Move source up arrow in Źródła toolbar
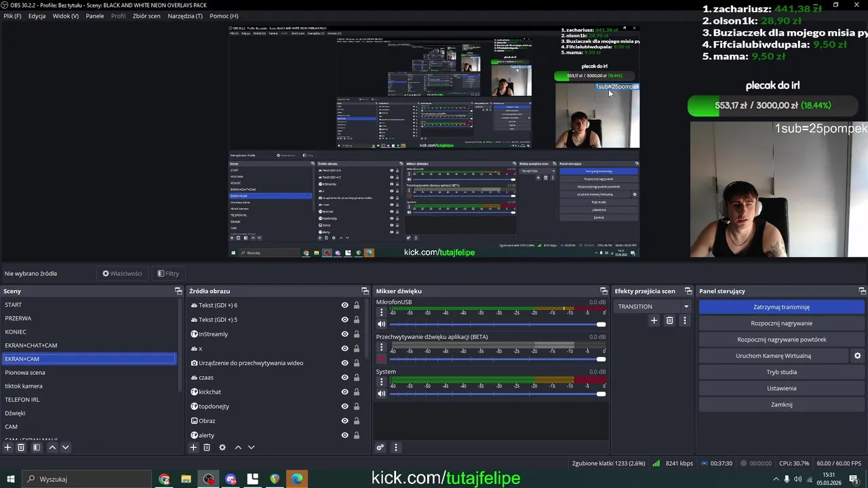 (x=238, y=447)
